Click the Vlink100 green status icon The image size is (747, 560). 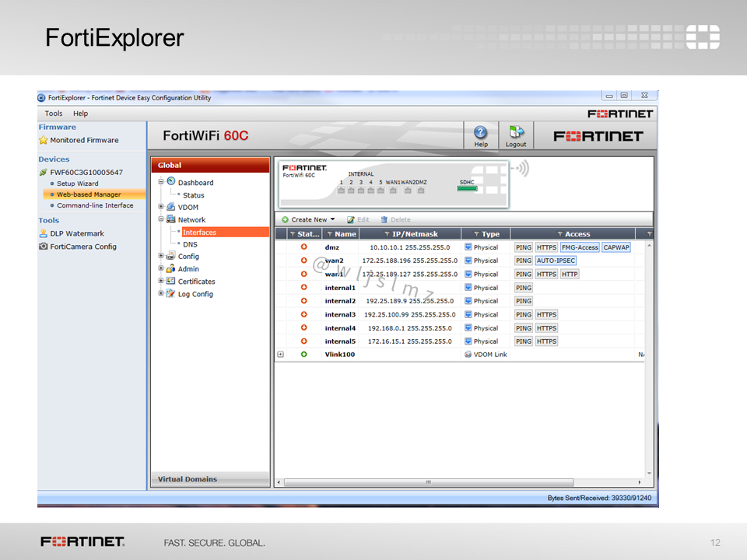pyautogui.click(x=304, y=355)
